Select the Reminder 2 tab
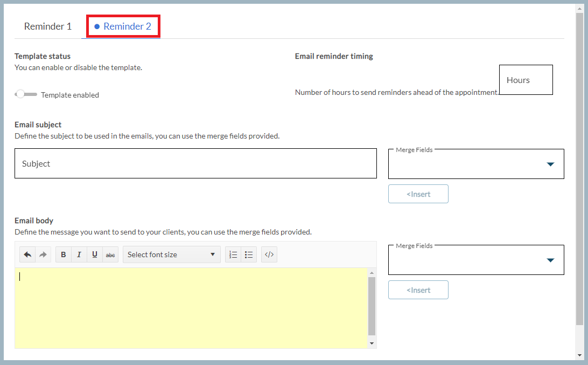Image resolution: width=588 pixels, height=365 pixels. pos(123,26)
